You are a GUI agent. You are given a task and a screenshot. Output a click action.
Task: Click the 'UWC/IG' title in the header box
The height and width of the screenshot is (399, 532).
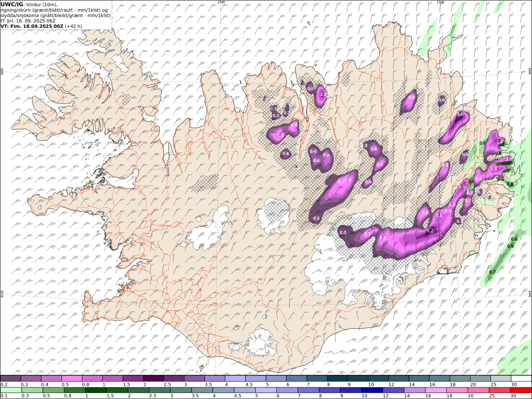coord(12,4)
